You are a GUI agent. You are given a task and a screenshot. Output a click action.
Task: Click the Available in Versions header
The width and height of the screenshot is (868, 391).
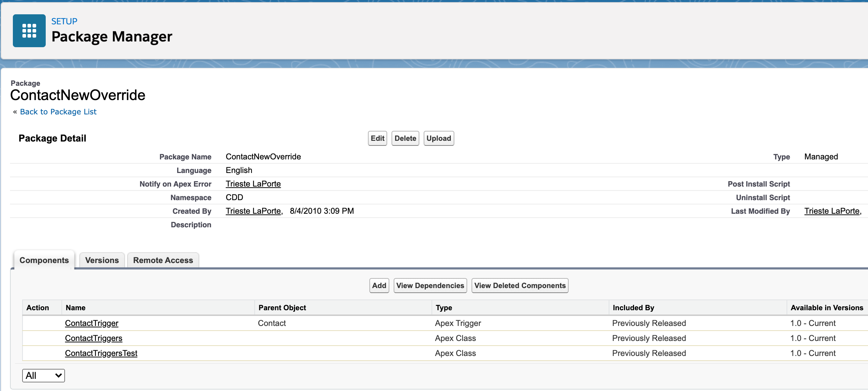[827, 308]
